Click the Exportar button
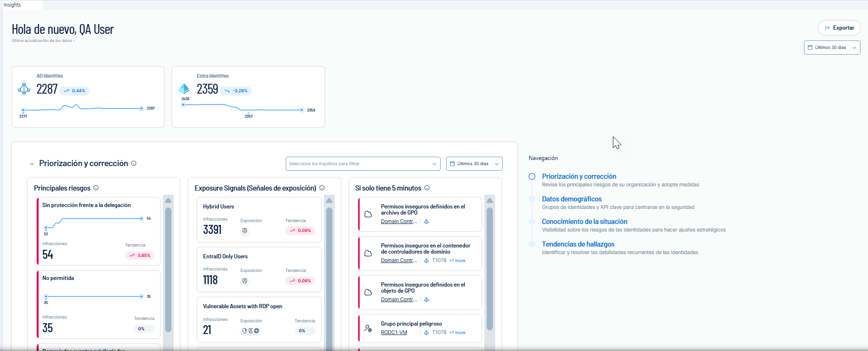Image resolution: width=868 pixels, height=351 pixels. pyautogui.click(x=839, y=28)
